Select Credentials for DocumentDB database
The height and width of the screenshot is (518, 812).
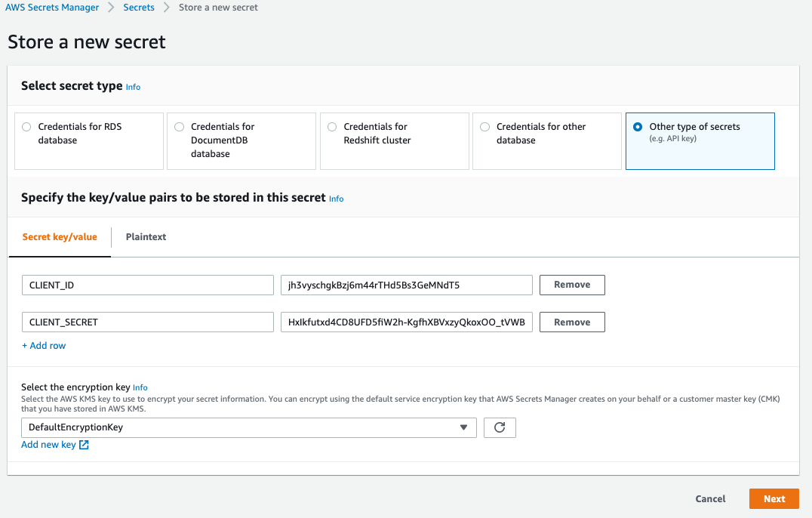(179, 126)
